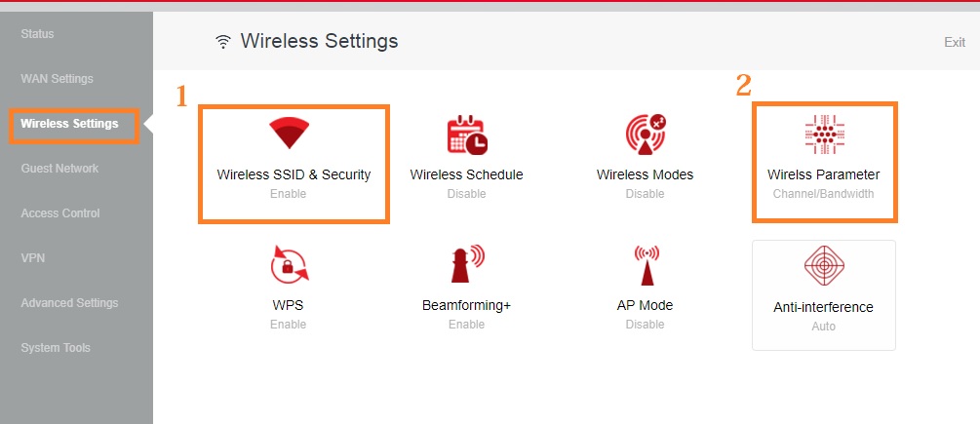Click the Wi-Fi icon beside the page title
The height and width of the screenshot is (424, 980).
[223, 41]
